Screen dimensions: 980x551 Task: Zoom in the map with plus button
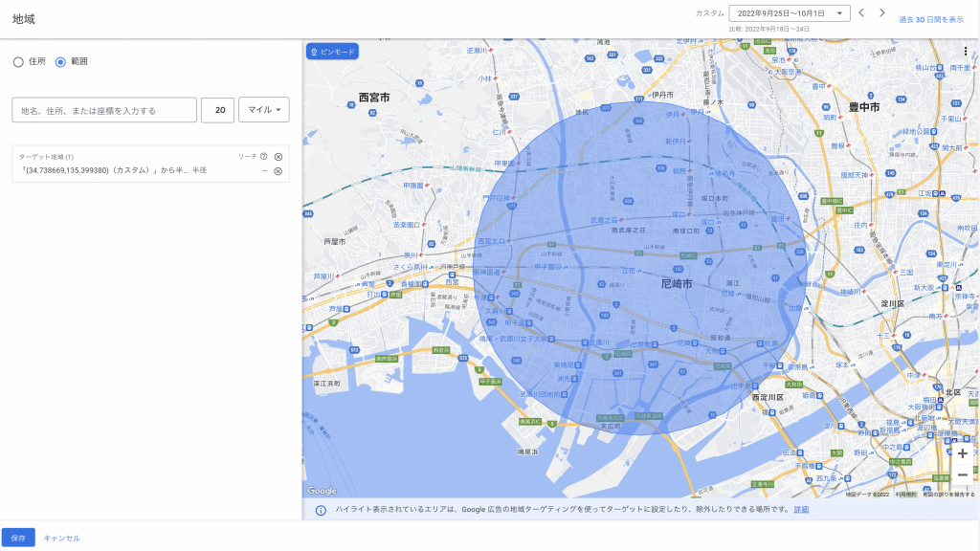pos(963,453)
